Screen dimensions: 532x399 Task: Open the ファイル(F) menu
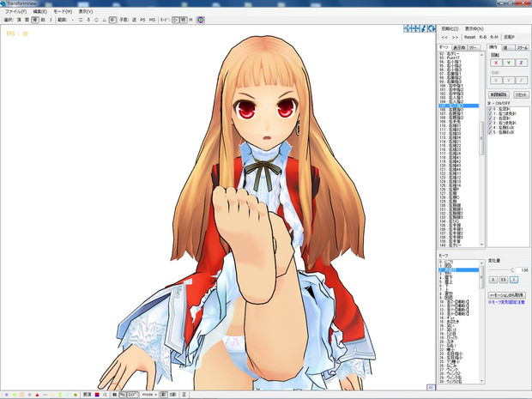15,11
